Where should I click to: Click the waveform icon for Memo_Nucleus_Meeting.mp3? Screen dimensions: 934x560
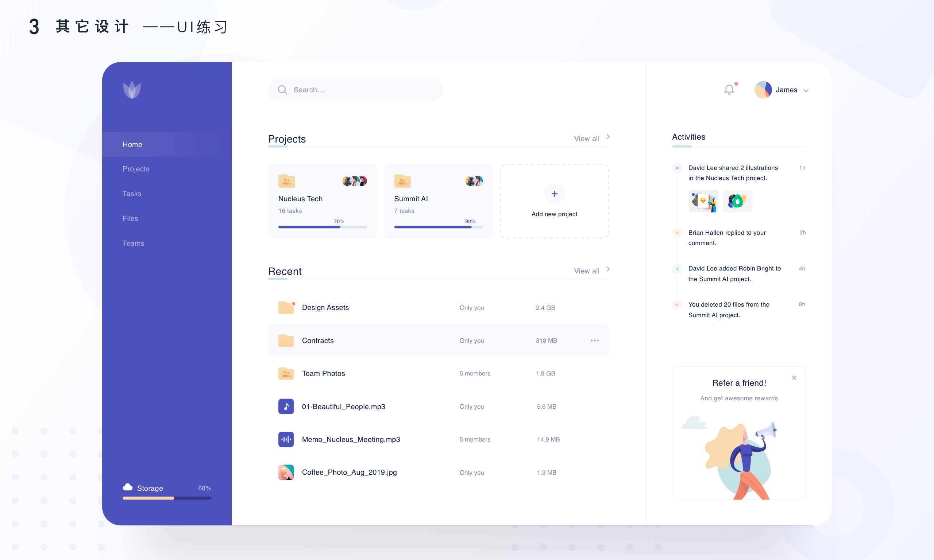click(x=286, y=439)
